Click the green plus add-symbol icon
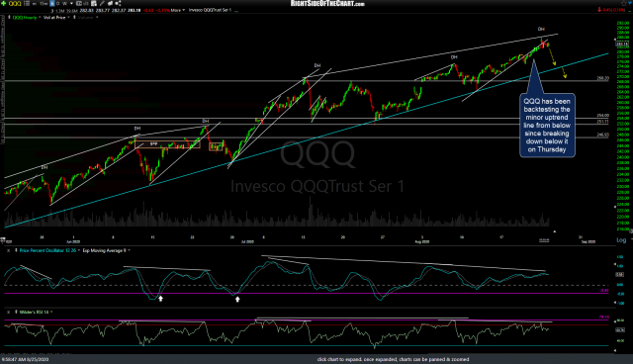The image size is (633, 364). 4,4
